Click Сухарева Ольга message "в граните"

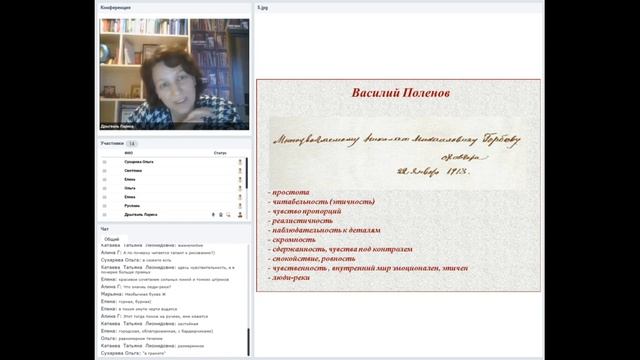pos(133,353)
